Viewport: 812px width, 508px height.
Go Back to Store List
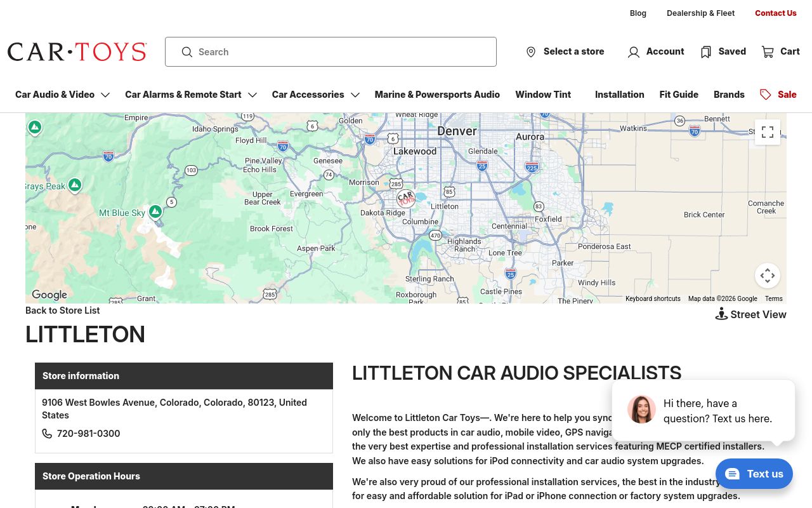pyautogui.click(x=62, y=311)
